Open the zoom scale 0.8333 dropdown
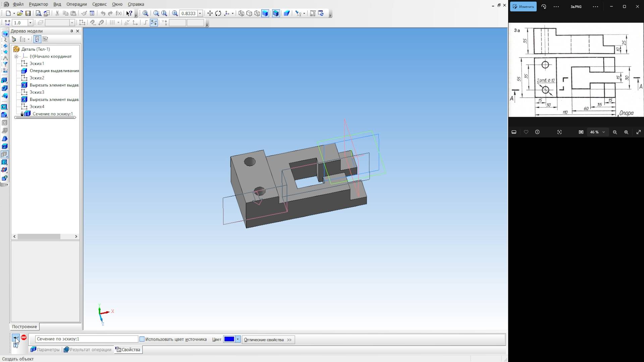Image resolution: width=644 pixels, height=362 pixels. coord(200,13)
